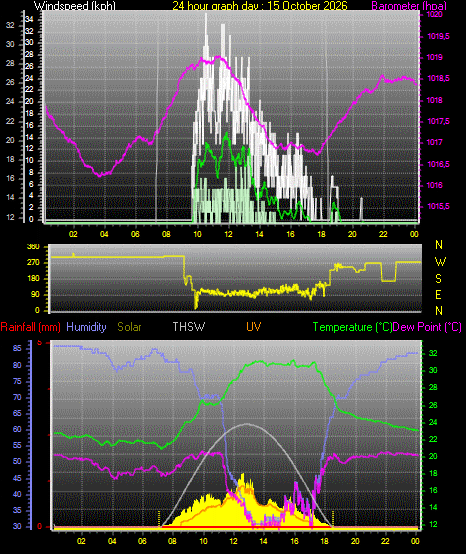Image resolution: width=466 pixels, height=554 pixels.
Task: Click the W compass direction label
Action: coord(440,262)
